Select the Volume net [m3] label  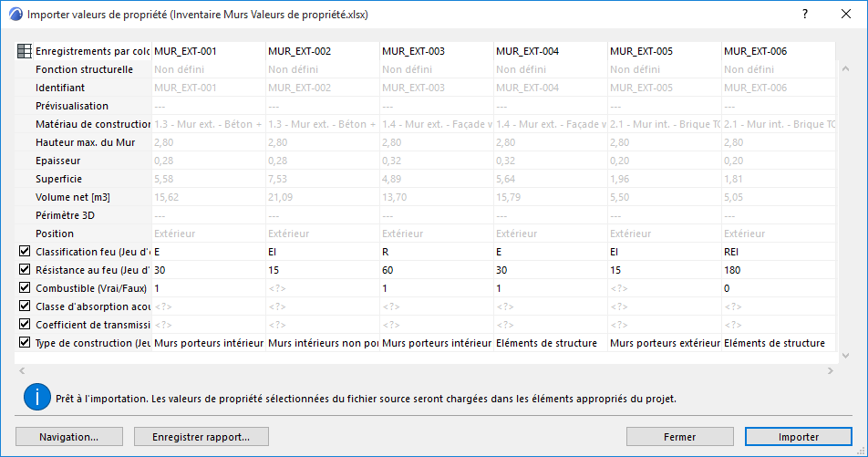pos(73,197)
